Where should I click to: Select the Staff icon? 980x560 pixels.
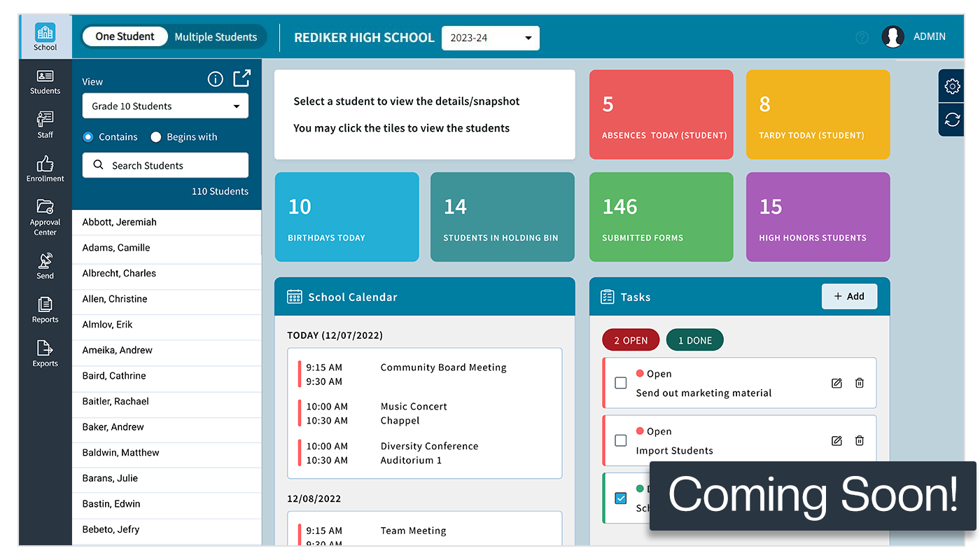tap(45, 124)
